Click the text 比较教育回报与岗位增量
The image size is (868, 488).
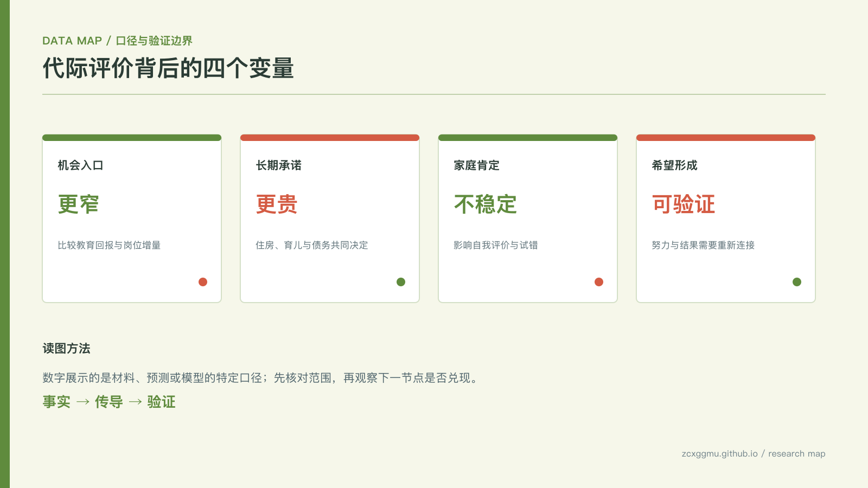tap(109, 245)
